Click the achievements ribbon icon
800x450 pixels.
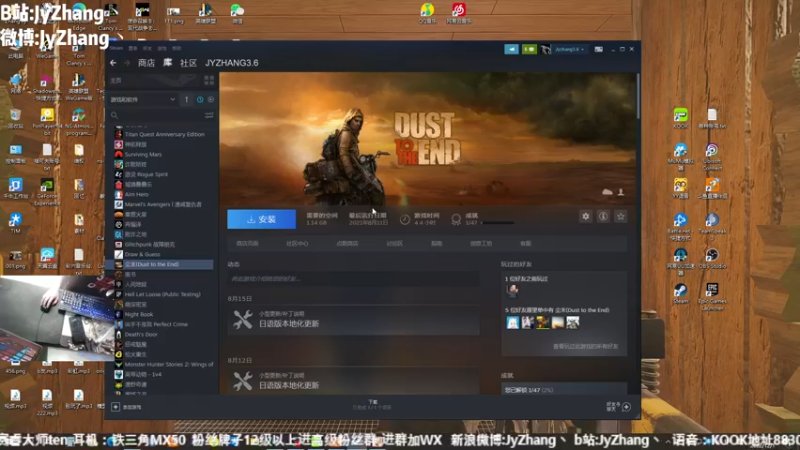coord(456,219)
